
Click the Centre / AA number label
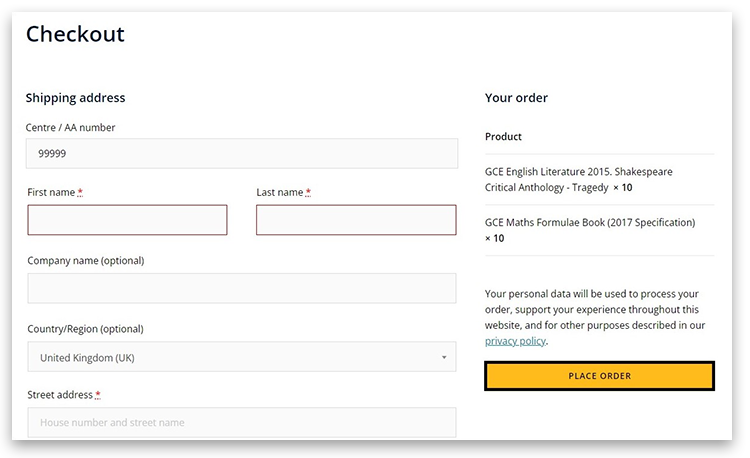point(70,128)
